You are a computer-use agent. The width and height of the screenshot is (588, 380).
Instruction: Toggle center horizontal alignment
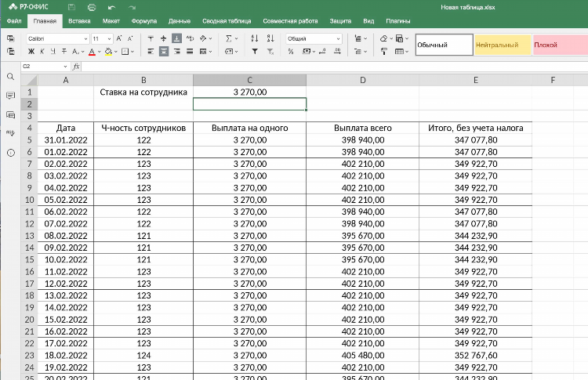click(x=164, y=52)
